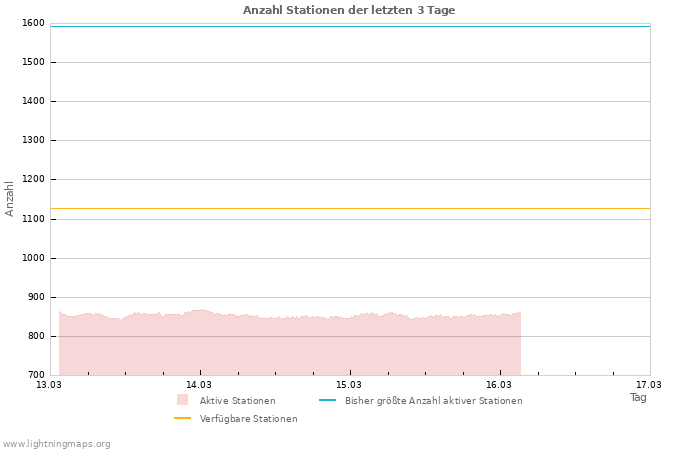Click the 700 value on the y-axis
This screenshot has height=450, width=700.
coord(36,375)
